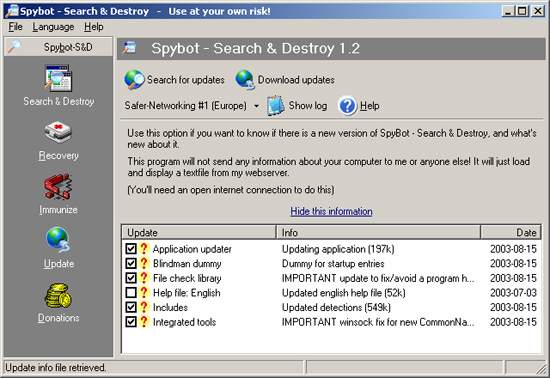Click the Donations label in sidebar
Image resolution: width=550 pixels, height=378 pixels.
pos(58,318)
